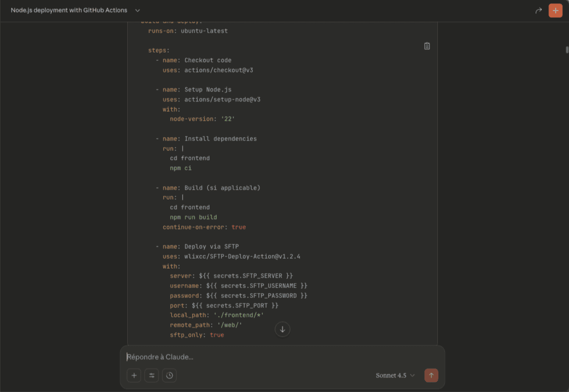Expand chevron next to conversation title

[x=138, y=11]
